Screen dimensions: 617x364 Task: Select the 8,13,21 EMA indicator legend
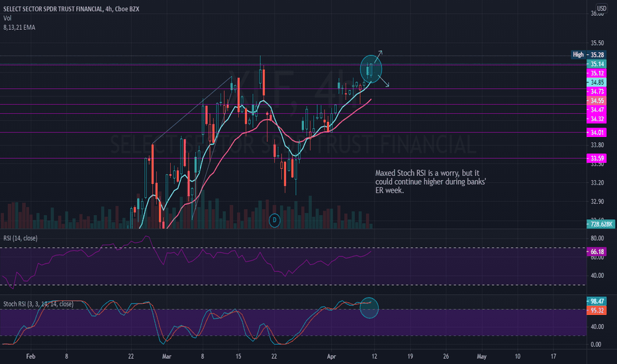[x=19, y=28]
